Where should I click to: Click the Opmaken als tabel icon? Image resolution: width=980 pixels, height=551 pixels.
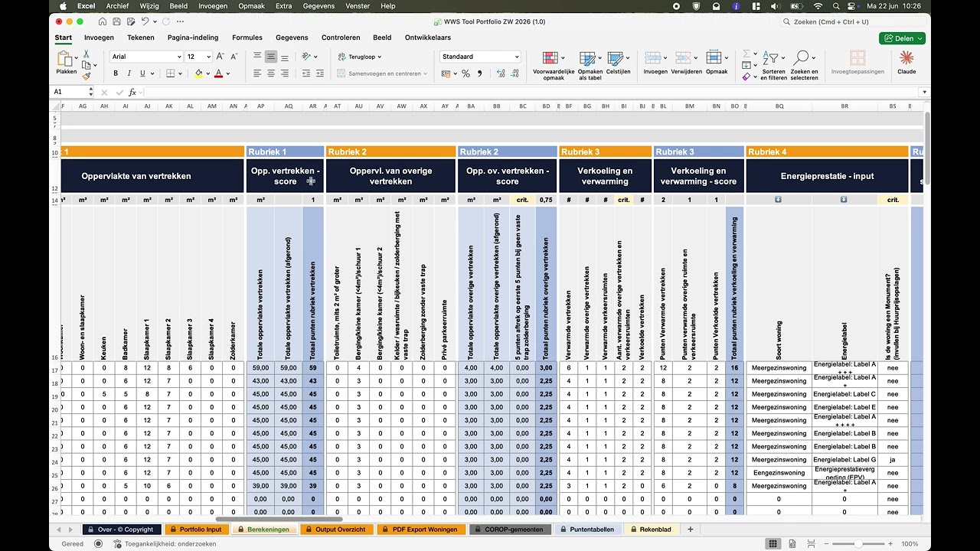point(587,58)
